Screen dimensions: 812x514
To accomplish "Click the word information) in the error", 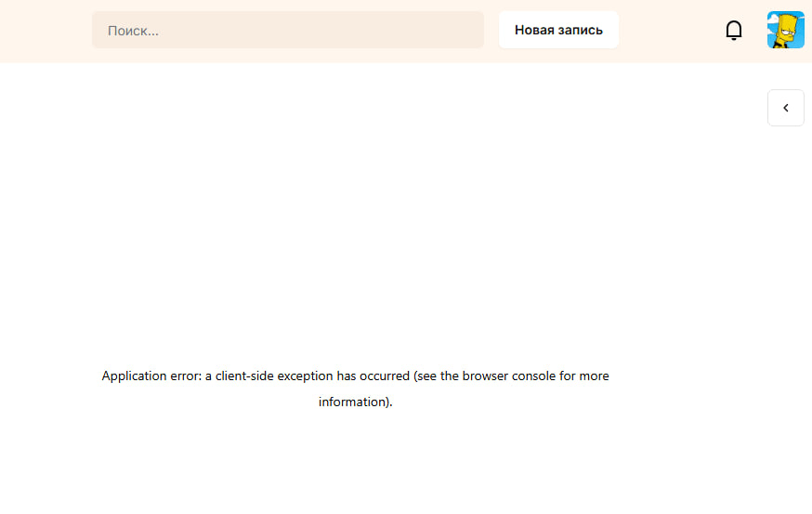I will tap(355, 402).
